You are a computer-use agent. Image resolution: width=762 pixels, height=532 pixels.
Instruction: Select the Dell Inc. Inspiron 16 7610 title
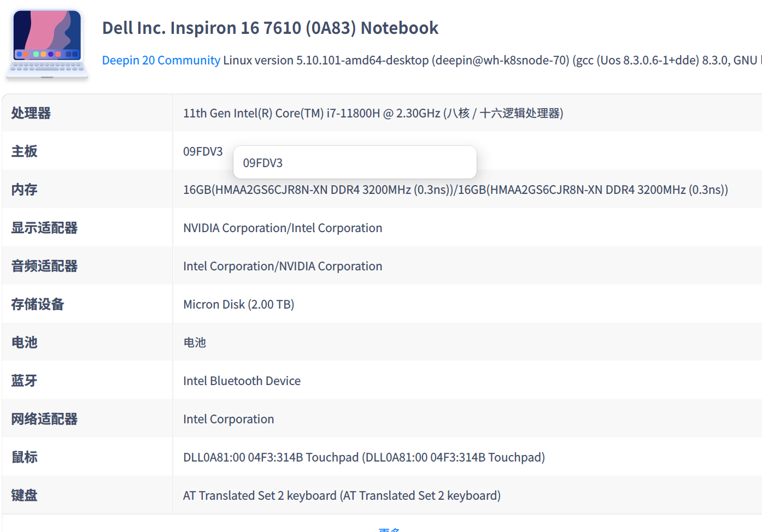click(x=270, y=28)
